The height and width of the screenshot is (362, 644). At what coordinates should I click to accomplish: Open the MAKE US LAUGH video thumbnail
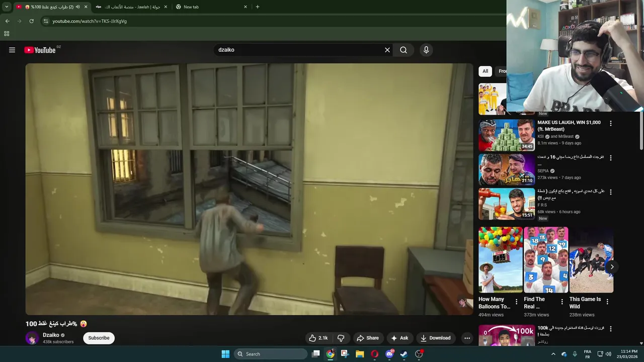(506, 135)
